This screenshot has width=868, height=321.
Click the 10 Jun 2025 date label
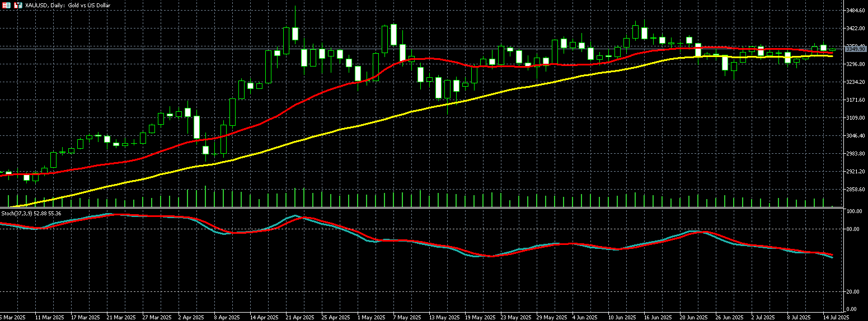pos(621,317)
